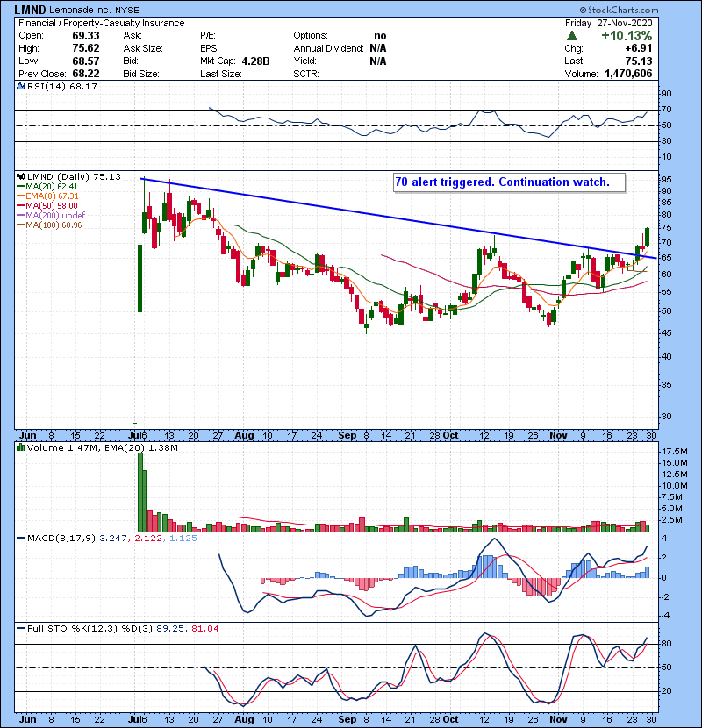Click the MACD signal value 2.122
Viewport: 702px width, 728px height.
coord(147,539)
